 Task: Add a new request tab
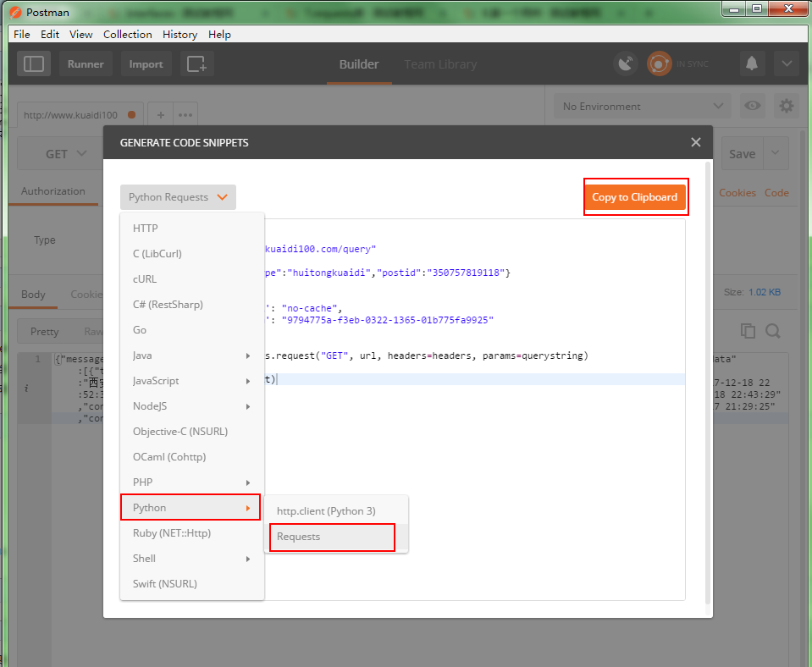click(161, 115)
